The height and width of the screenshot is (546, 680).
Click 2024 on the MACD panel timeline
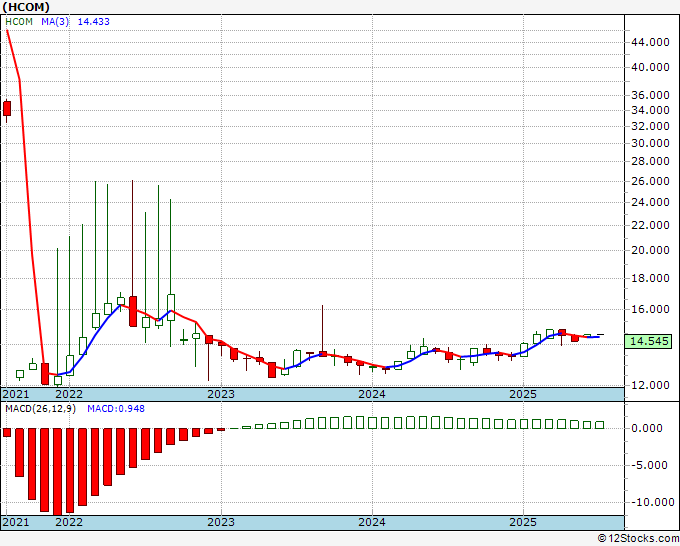pos(372,522)
